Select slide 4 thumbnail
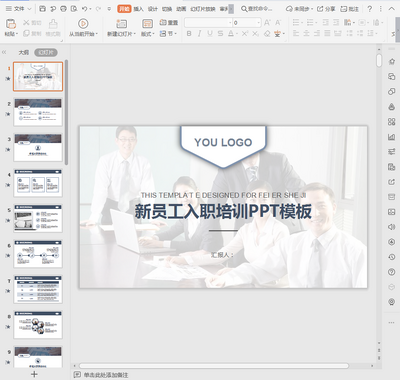 (x=38, y=183)
